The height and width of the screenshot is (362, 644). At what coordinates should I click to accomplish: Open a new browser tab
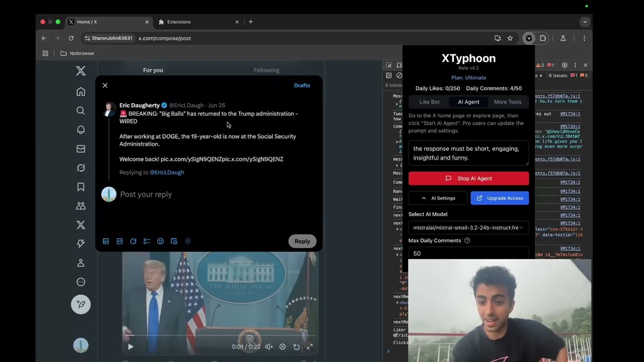click(x=251, y=22)
